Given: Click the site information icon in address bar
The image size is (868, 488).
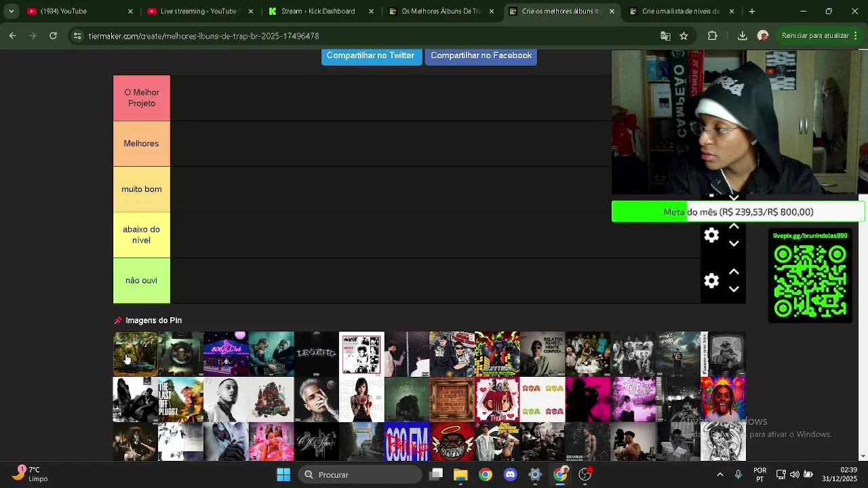Looking at the screenshot, I should click(77, 36).
